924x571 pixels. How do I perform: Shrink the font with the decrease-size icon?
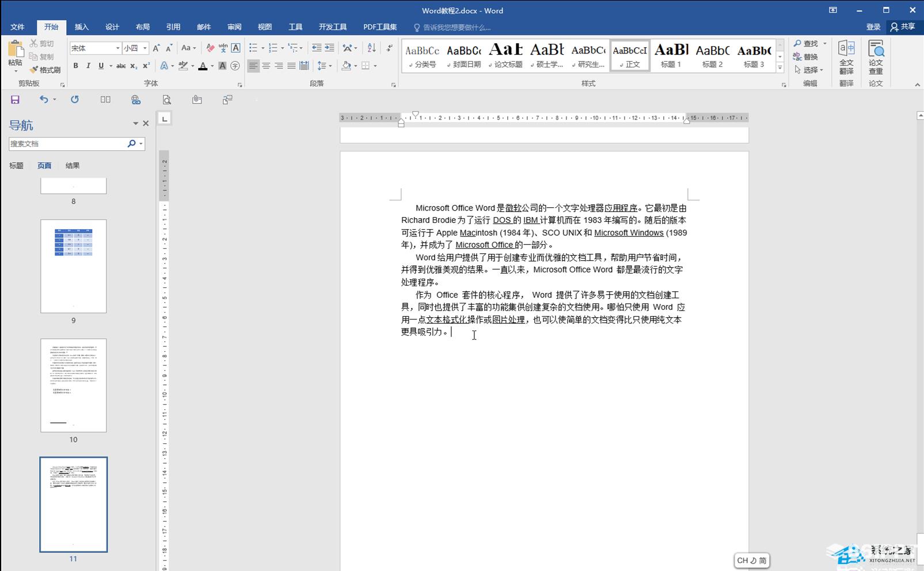click(x=169, y=48)
